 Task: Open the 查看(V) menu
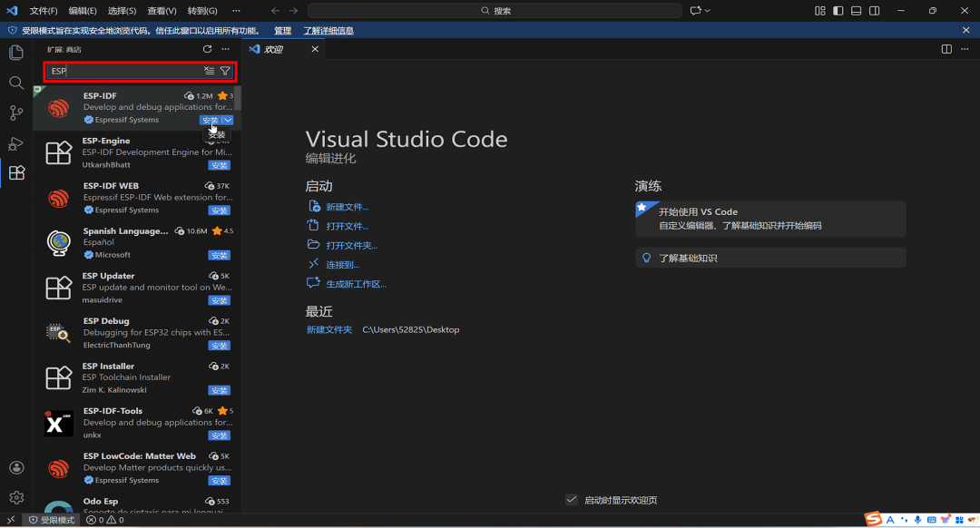(162, 11)
